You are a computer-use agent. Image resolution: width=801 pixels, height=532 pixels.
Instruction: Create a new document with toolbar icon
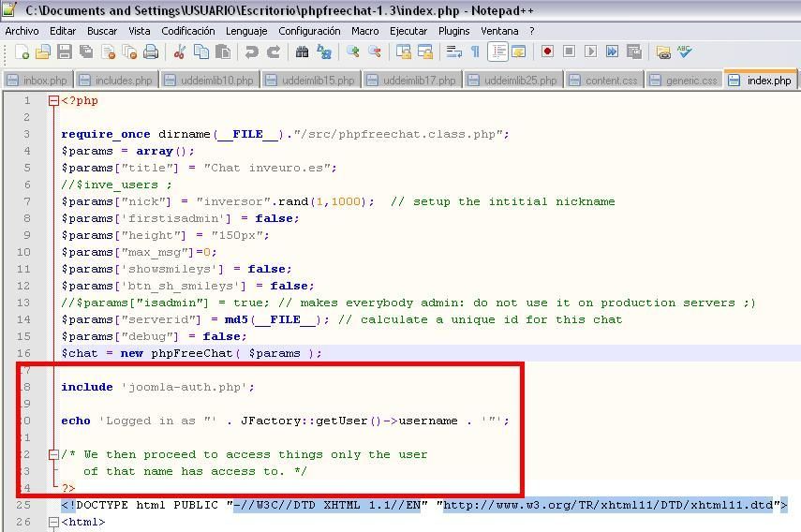[x=22, y=52]
